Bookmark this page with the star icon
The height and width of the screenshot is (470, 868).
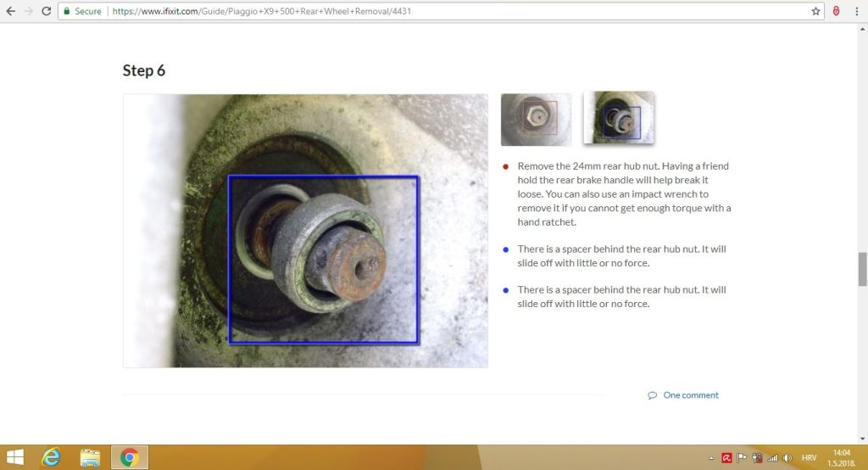point(815,11)
